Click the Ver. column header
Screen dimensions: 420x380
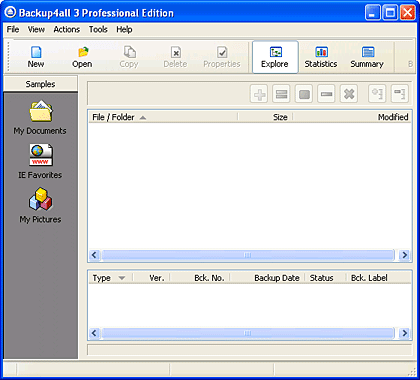point(151,278)
